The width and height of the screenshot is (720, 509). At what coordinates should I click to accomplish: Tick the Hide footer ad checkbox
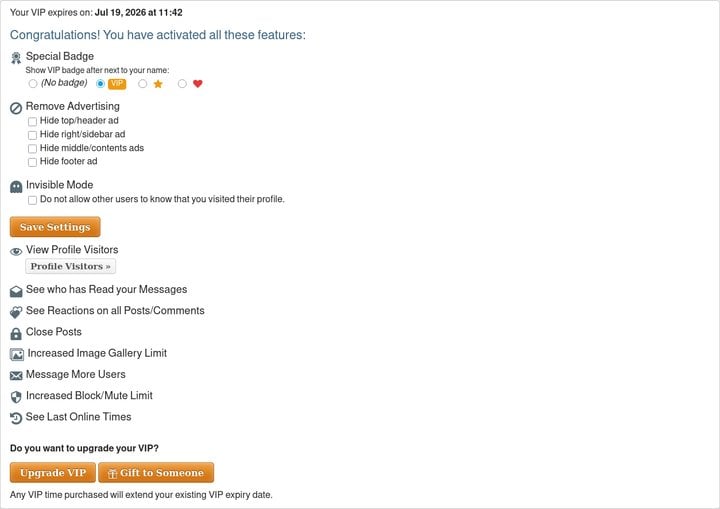(x=33, y=162)
